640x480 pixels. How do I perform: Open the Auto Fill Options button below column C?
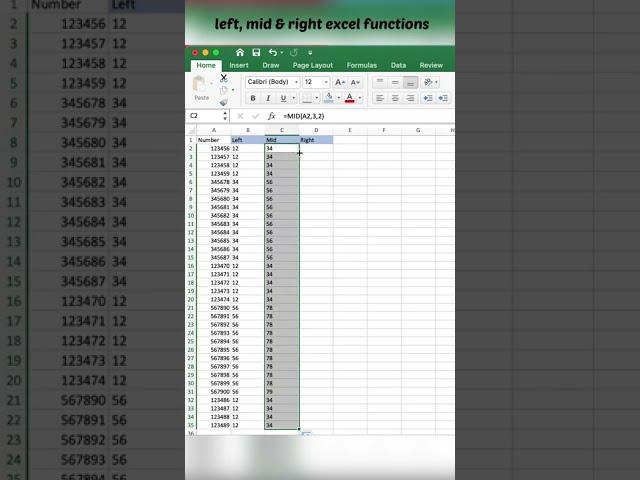pos(306,433)
